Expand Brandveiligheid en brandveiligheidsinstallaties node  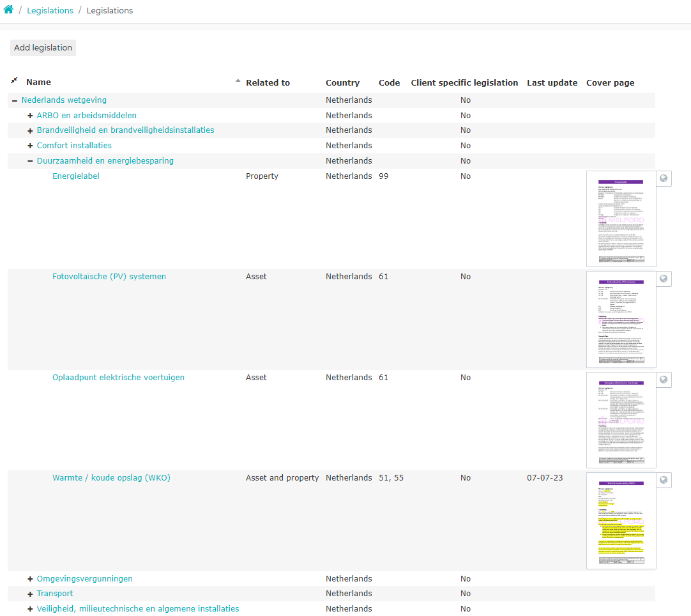(x=30, y=130)
